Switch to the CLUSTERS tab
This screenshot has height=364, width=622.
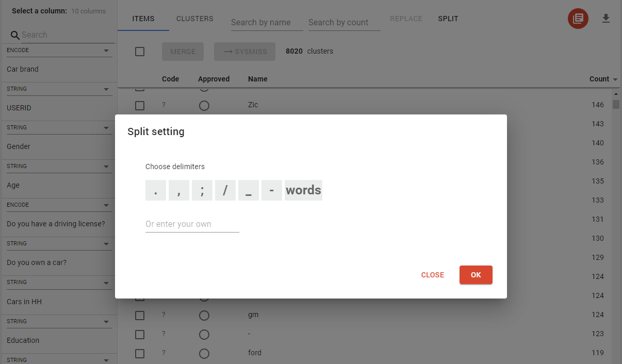(x=194, y=19)
